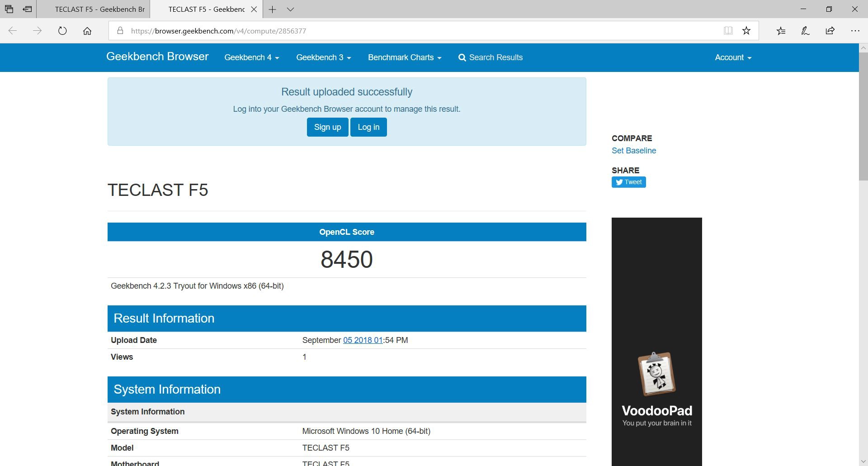Show tab previews chevron
The width and height of the screenshot is (868, 466).
pyautogui.click(x=291, y=9)
